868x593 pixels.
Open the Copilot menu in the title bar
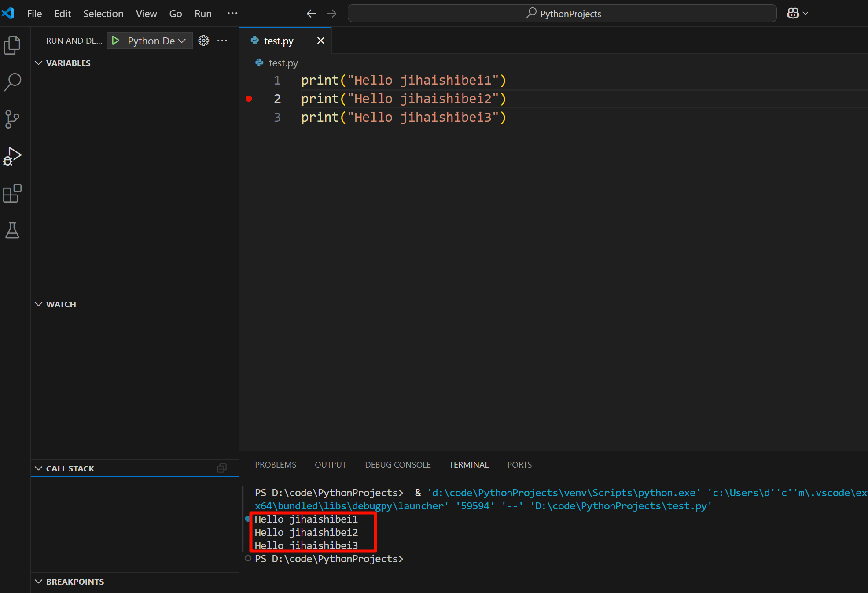pyautogui.click(x=797, y=13)
